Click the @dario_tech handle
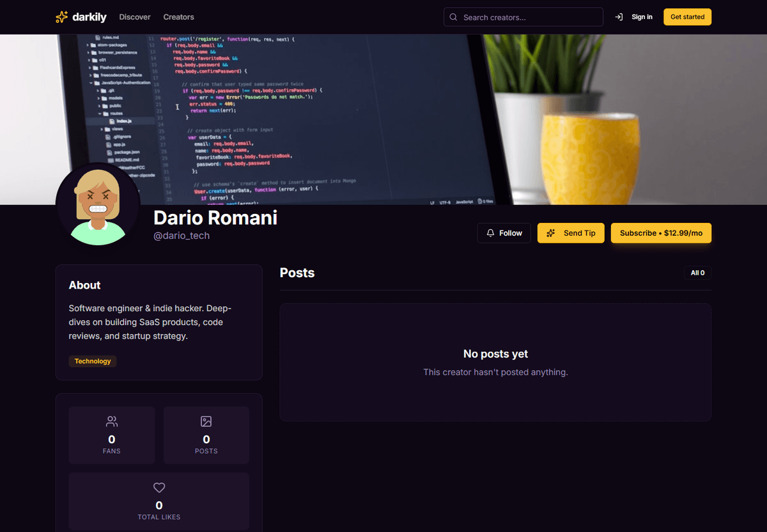767x532 pixels. (182, 236)
